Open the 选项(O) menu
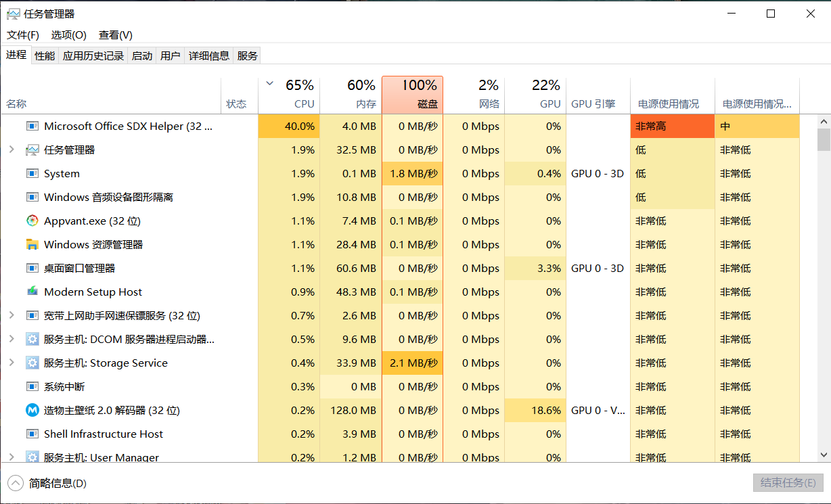Image resolution: width=831 pixels, height=504 pixels. click(x=69, y=35)
